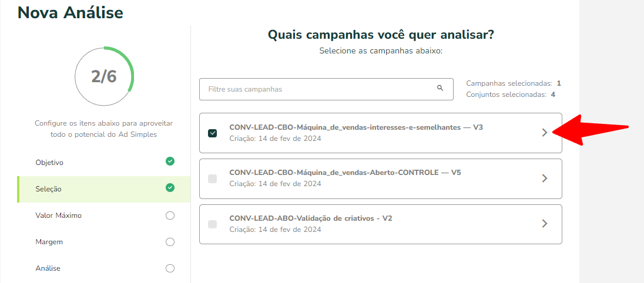This screenshot has width=644, height=283.
Task: Click empty circle icon beside Valor Máximo
Action: pyautogui.click(x=170, y=215)
